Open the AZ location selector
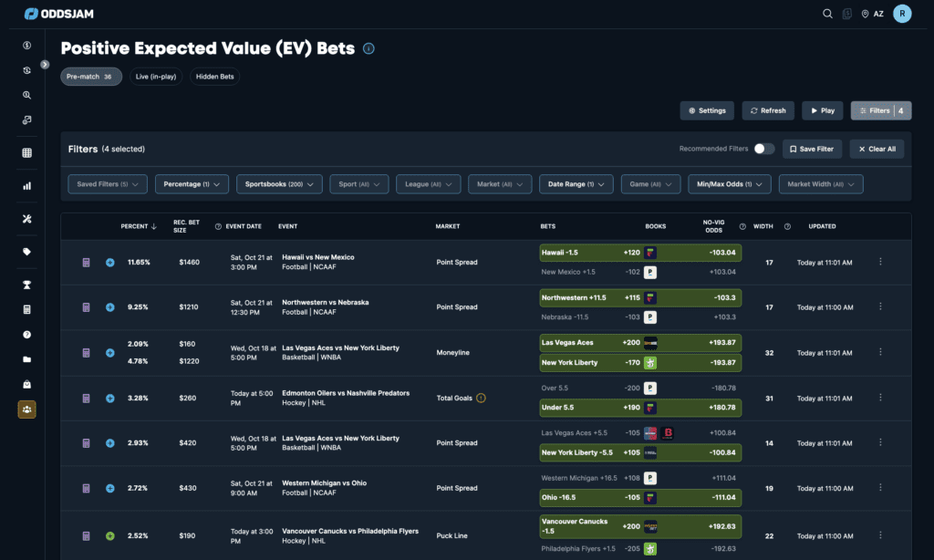 click(x=873, y=14)
